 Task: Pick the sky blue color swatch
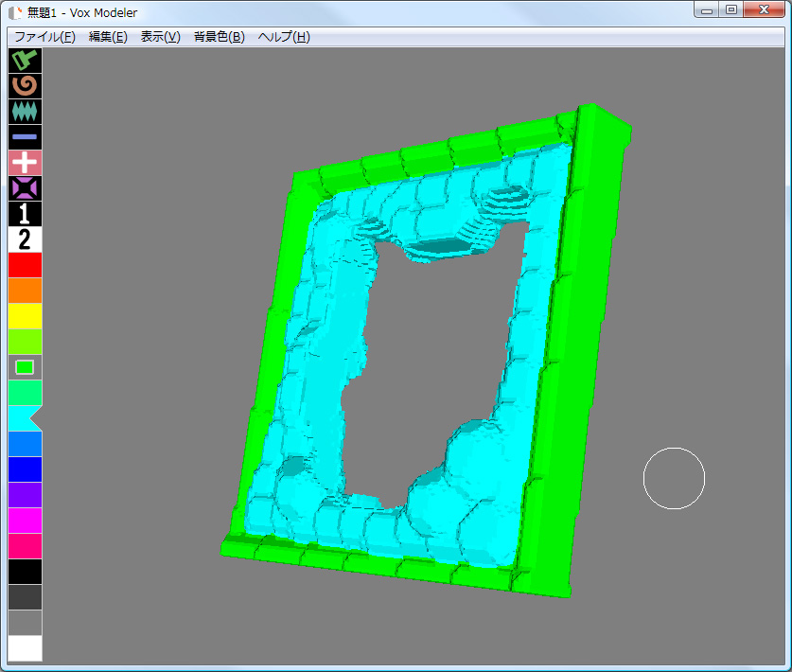click(x=25, y=444)
